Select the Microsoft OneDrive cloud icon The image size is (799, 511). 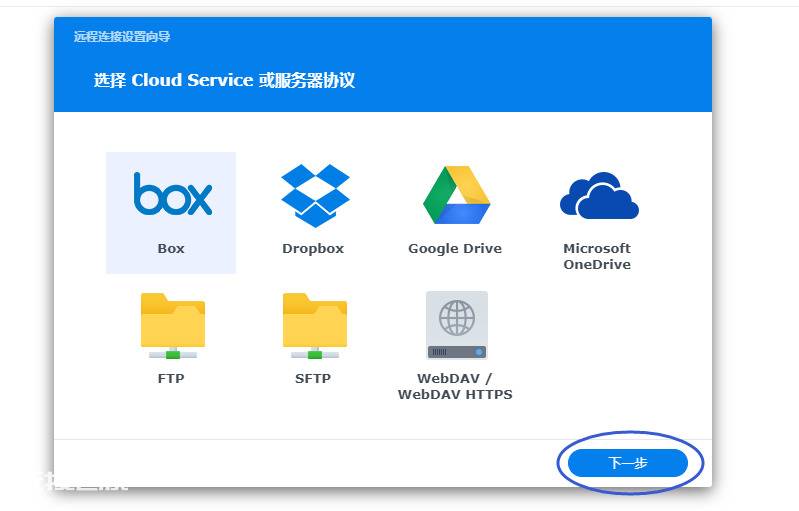coord(599,196)
